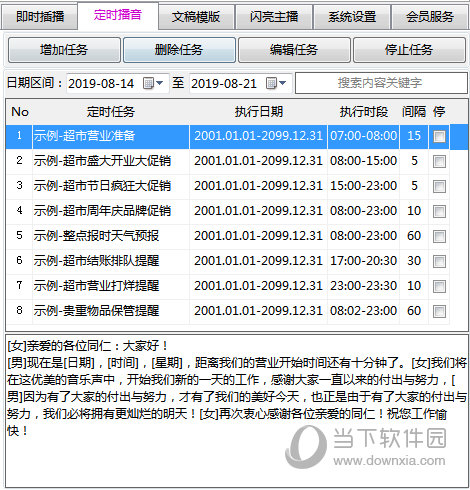This screenshot has height=490, width=470.
Task: Click the 停 column header
Action: (439, 112)
